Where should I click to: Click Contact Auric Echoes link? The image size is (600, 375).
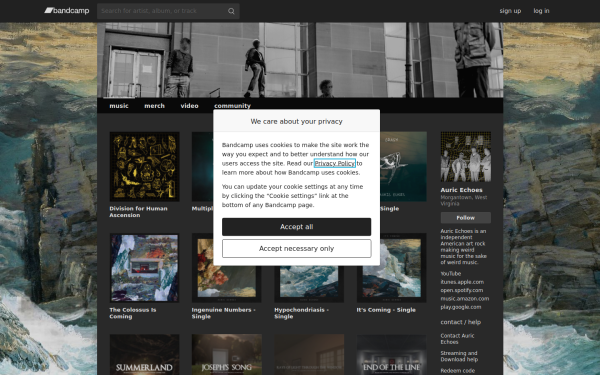coord(457,339)
